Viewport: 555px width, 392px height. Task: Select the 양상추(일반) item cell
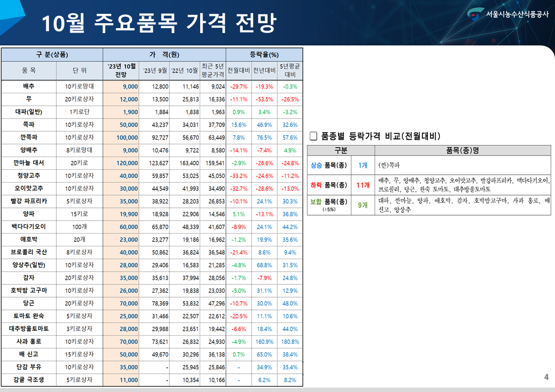[29, 265]
